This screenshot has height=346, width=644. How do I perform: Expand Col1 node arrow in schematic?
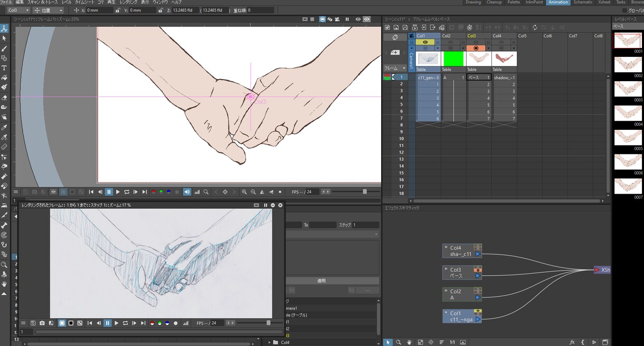446,313
